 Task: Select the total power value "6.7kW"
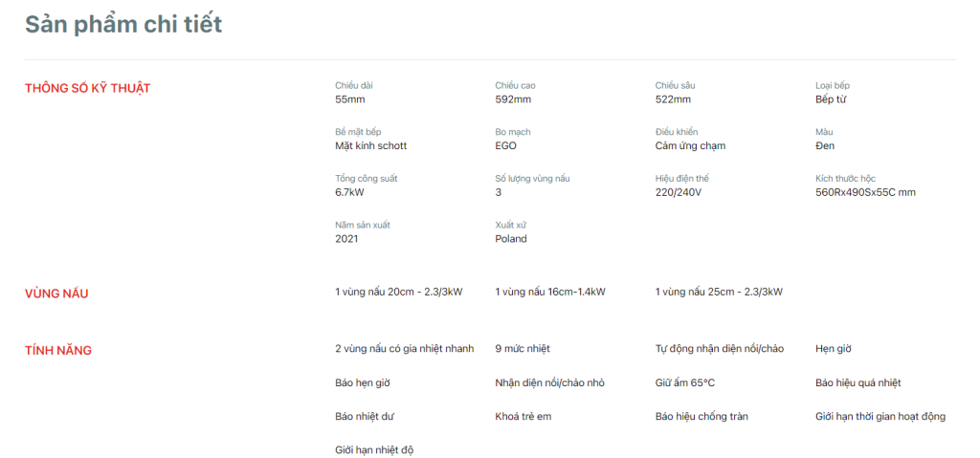pyautogui.click(x=349, y=192)
